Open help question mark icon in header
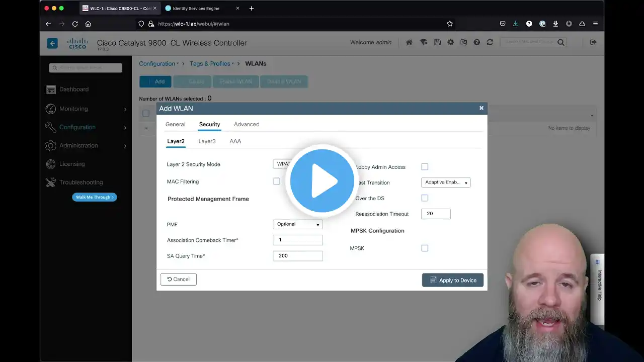Viewport: 644px width, 362px height. pyautogui.click(x=476, y=43)
